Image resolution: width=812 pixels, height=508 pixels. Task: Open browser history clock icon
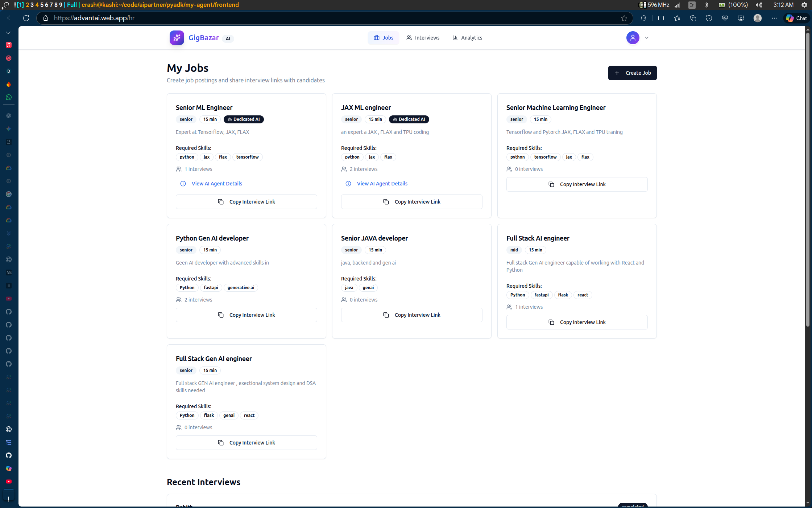tap(709, 18)
